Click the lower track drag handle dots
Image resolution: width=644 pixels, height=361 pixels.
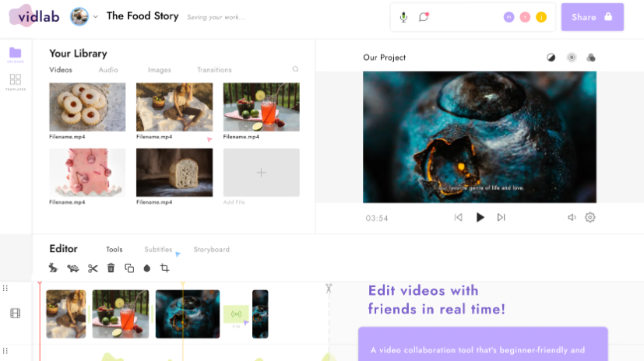click(x=5, y=351)
